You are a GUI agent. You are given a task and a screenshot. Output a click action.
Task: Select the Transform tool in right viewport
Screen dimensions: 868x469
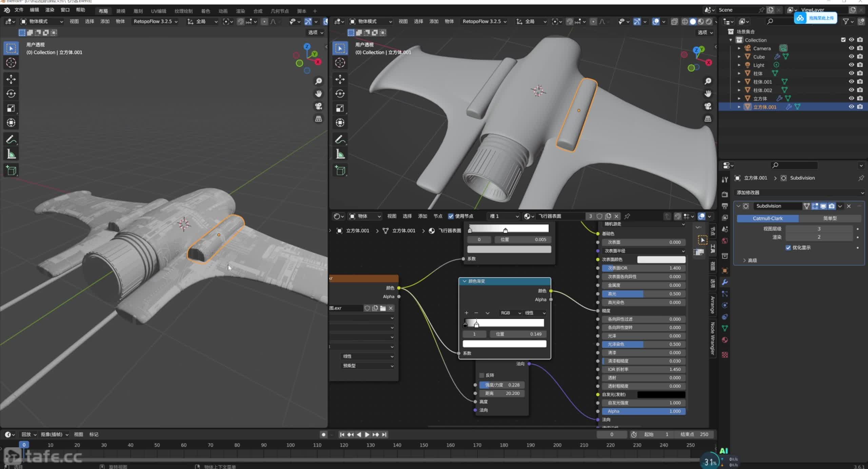click(x=340, y=123)
